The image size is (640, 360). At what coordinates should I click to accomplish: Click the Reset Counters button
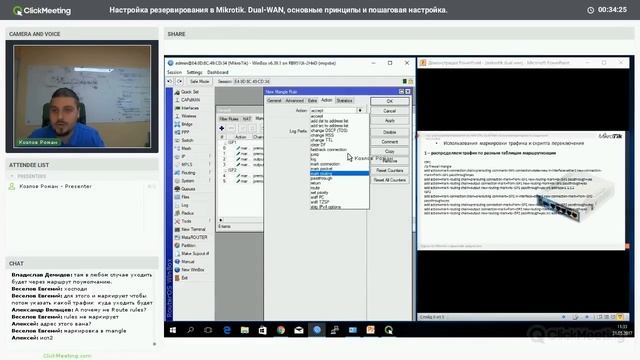[390, 171]
